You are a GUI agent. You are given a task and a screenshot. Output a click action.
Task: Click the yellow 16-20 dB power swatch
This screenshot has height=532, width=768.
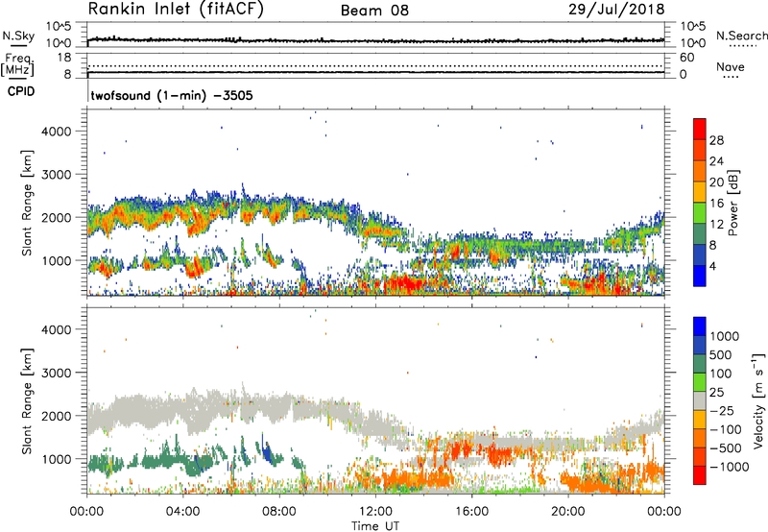click(x=700, y=192)
